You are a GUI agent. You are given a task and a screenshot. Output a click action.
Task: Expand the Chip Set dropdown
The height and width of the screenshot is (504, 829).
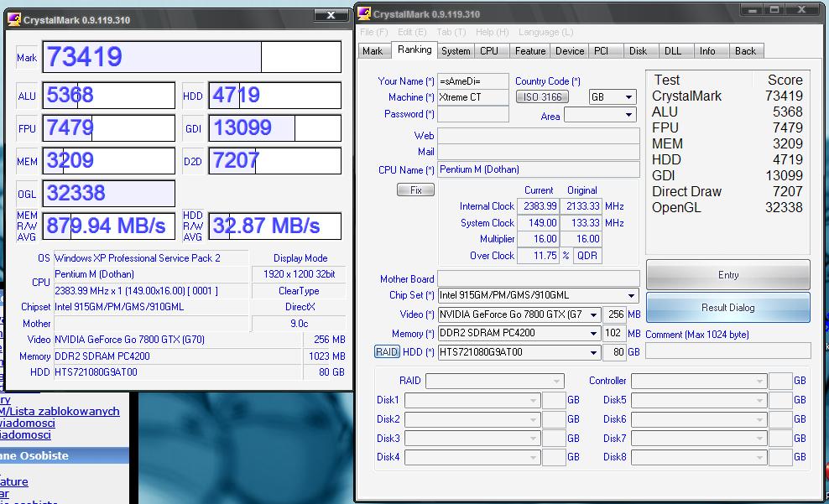click(538, 295)
